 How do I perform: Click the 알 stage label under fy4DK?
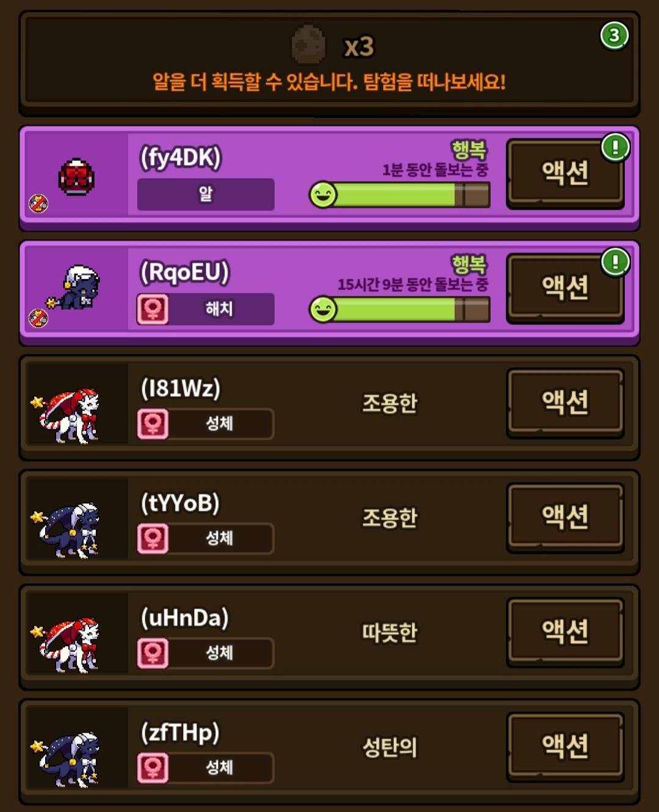click(206, 195)
